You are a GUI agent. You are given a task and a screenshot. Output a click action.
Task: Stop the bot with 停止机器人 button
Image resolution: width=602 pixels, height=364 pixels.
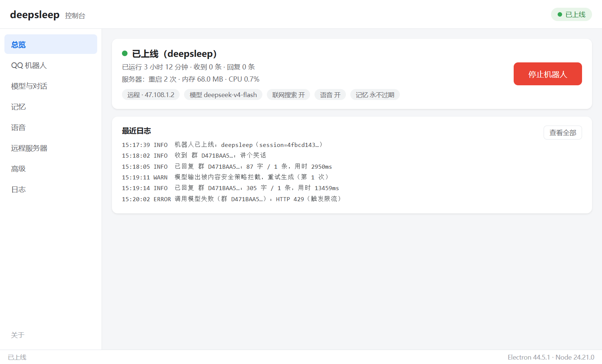548,74
